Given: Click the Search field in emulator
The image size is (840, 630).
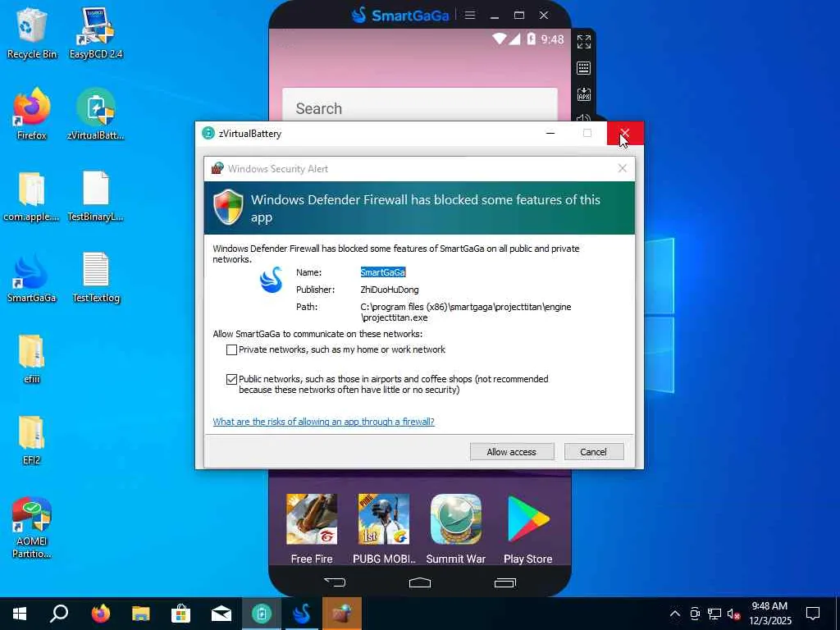Looking at the screenshot, I should click(419, 105).
